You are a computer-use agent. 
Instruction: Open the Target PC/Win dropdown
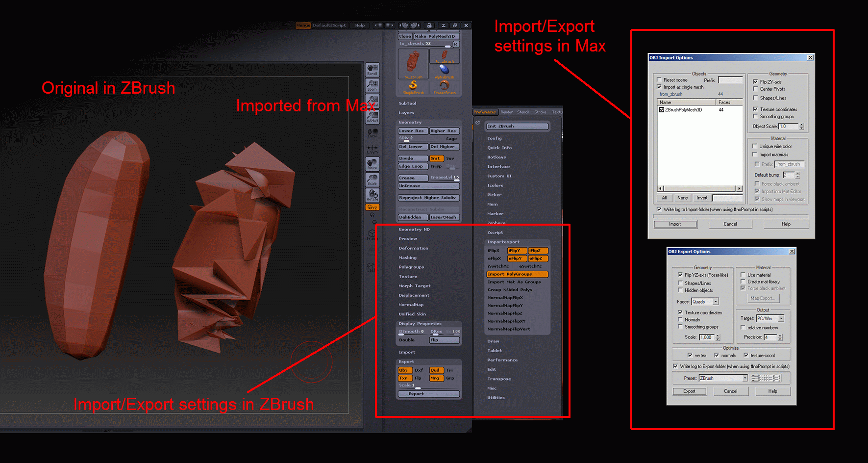[770, 318]
